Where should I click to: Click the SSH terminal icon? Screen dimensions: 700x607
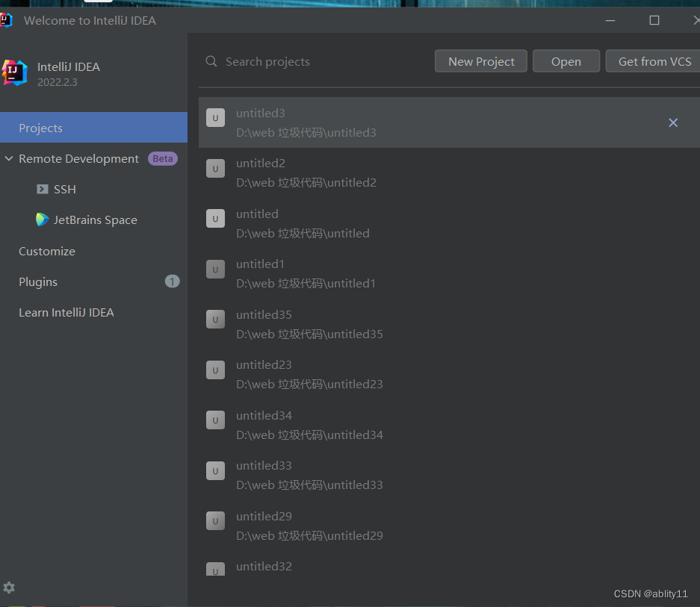43,189
